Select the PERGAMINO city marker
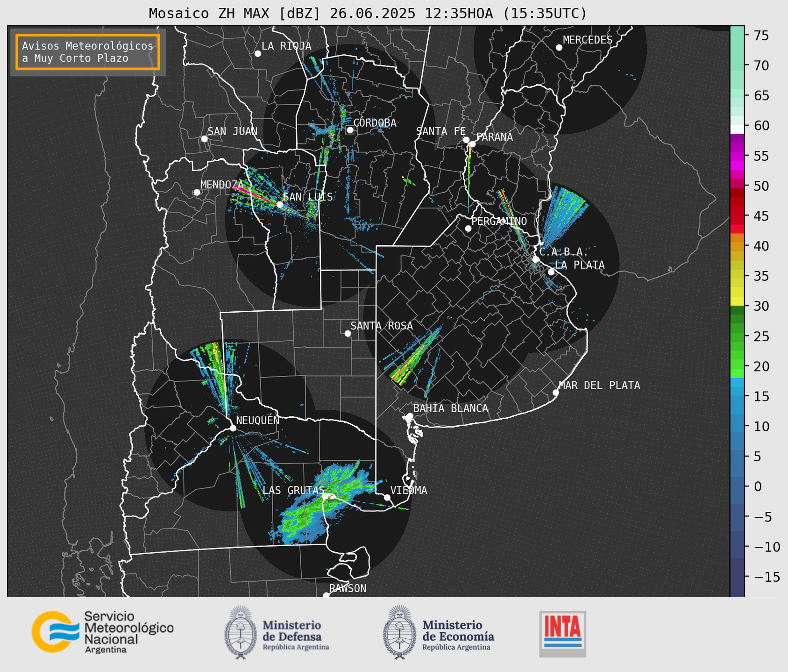 coord(468,229)
